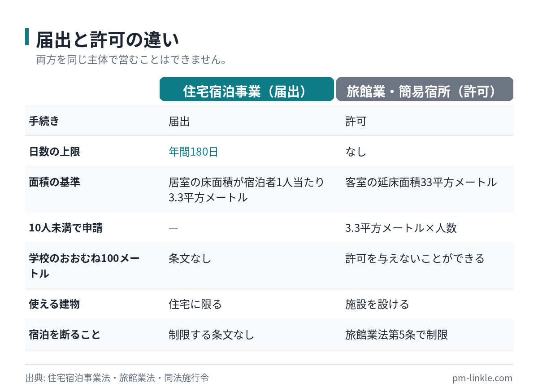Click the 客室の延床面積33平方メートル cell
This screenshot has width=538, height=392.
(x=421, y=182)
